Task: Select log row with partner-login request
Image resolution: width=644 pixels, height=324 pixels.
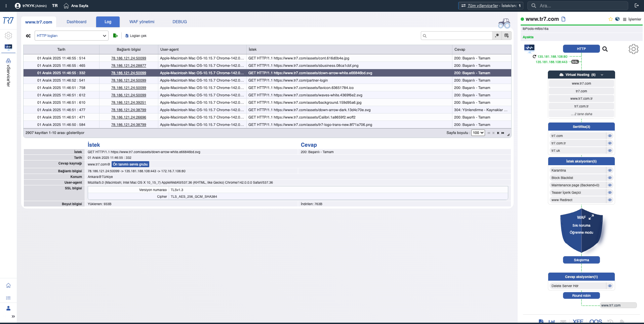Action: click(x=267, y=81)
